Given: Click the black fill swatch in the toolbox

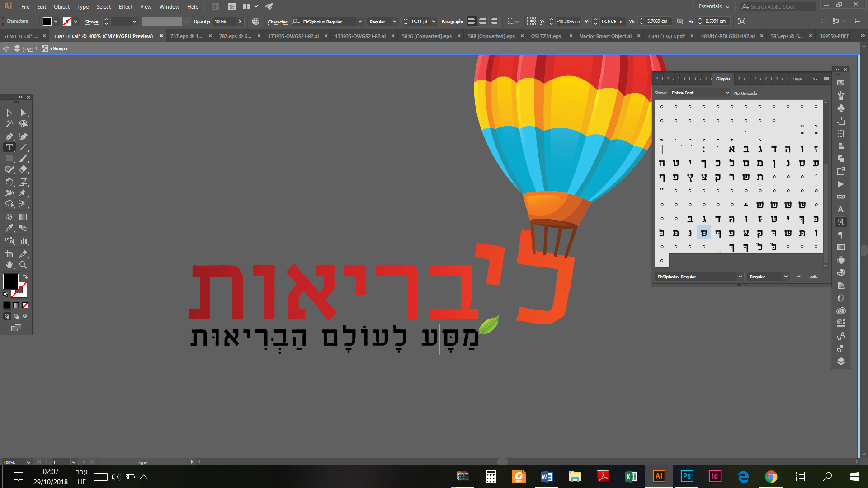Looking at the screenshot, I should point(11,282).
